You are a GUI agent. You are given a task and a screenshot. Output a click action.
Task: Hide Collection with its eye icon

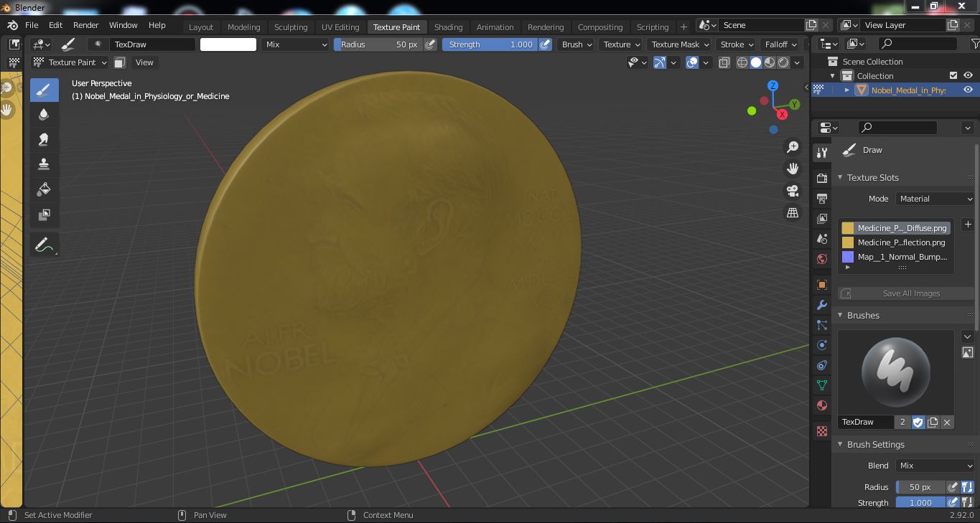pyautogui.click(x=968, y=75)
